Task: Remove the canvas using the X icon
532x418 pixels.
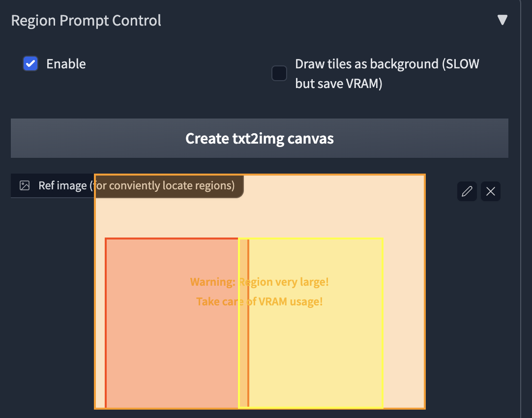Action: click(x=490, y=191)
